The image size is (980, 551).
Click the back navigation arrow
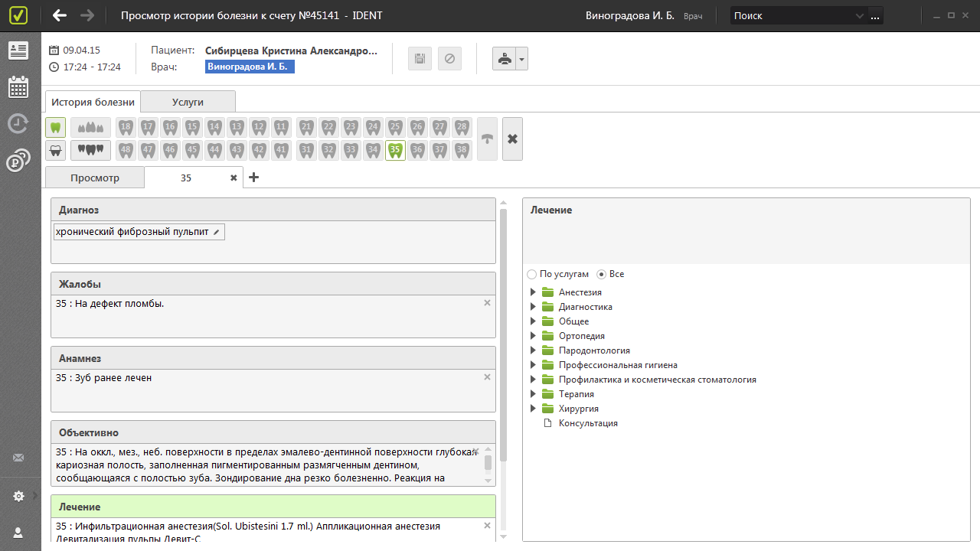click(x=60, y=15)
